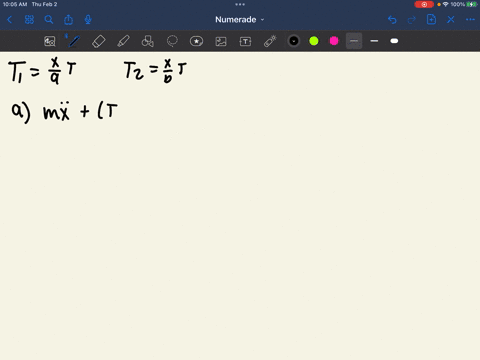Viewport: 480px width, 360px height.
Task: Tap the share export icon
Action: (x=68, y=20)
